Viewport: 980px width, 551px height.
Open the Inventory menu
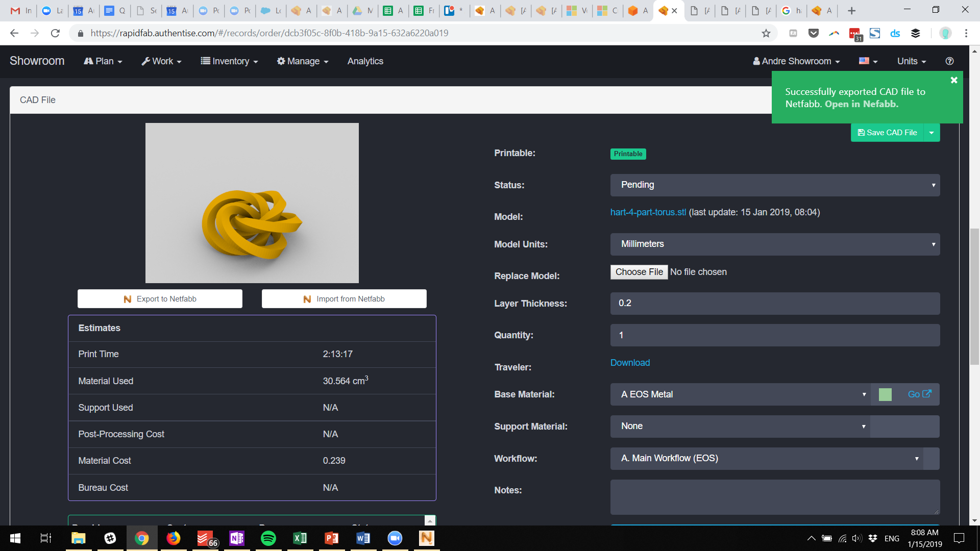tap(229, 61)
